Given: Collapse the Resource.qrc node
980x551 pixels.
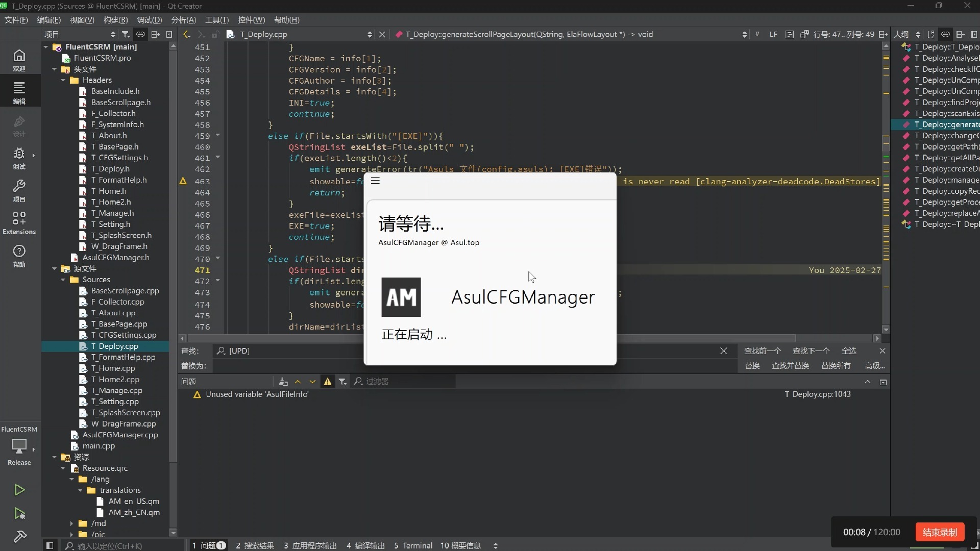Looking at the screenshot, I should coord(63,468).
